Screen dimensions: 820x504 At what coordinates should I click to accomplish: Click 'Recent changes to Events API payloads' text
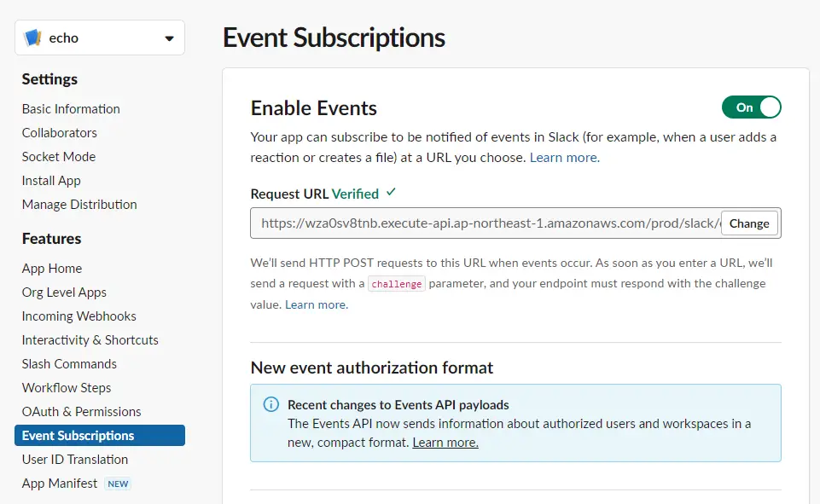tap(398, 405)
